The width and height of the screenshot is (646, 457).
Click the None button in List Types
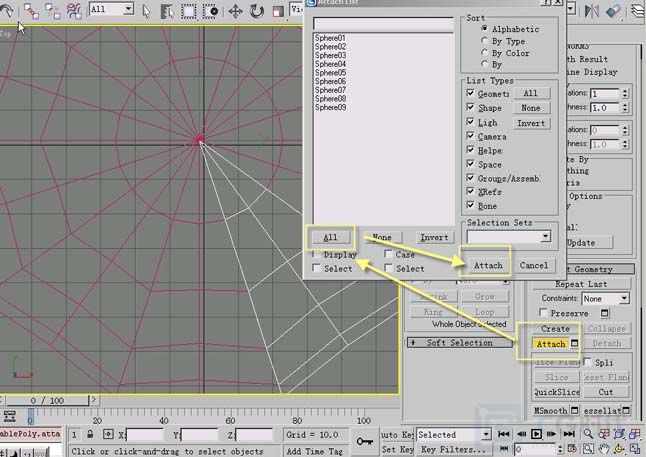click(531, 108)
